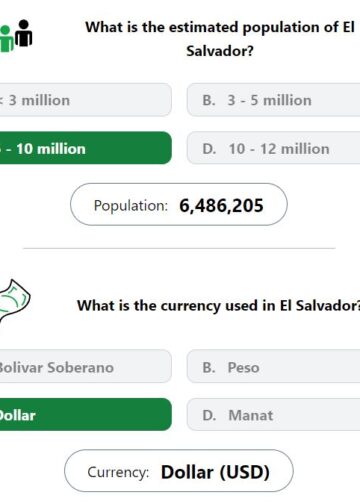Select the '3 million' population answer
This screenshot has width=360, height=504.
pyautogui.click(x=86, y=100)
